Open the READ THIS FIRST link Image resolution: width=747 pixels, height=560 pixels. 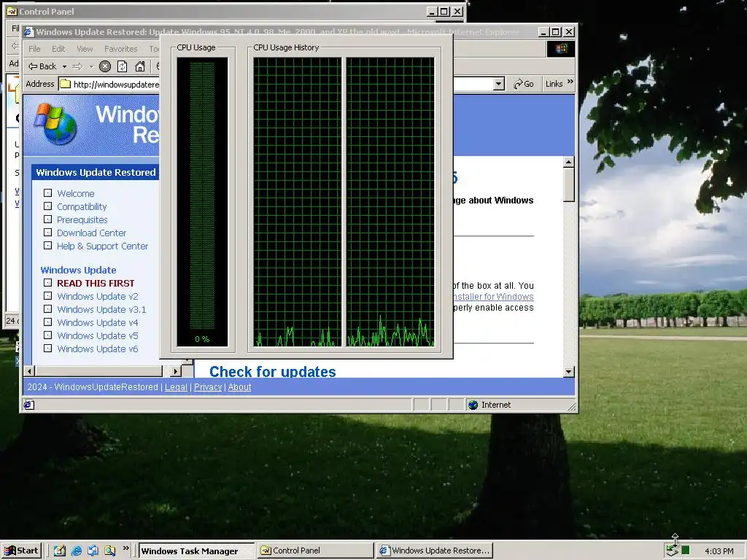pyautogui.click(x=96, y=283)
